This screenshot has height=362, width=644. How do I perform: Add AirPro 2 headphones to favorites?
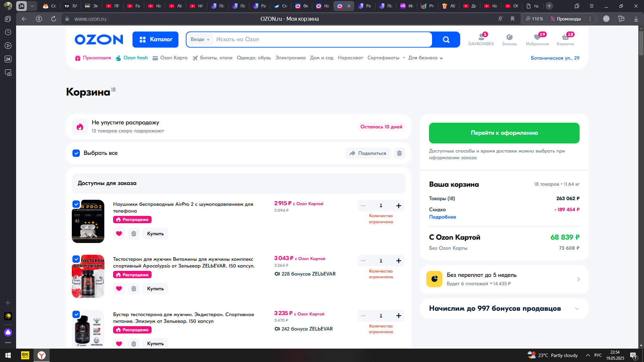pyautogui.click(x=119, y=234)
